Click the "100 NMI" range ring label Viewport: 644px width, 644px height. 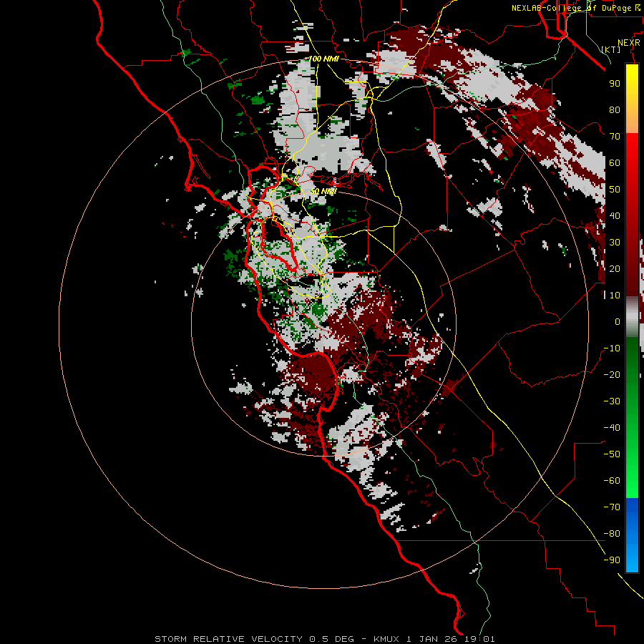tap(323, 59)
